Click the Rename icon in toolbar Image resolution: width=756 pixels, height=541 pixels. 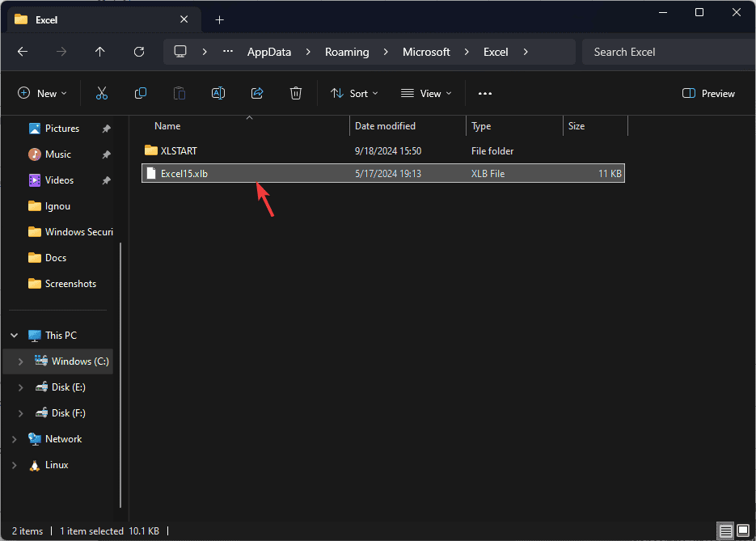(218, 94)
